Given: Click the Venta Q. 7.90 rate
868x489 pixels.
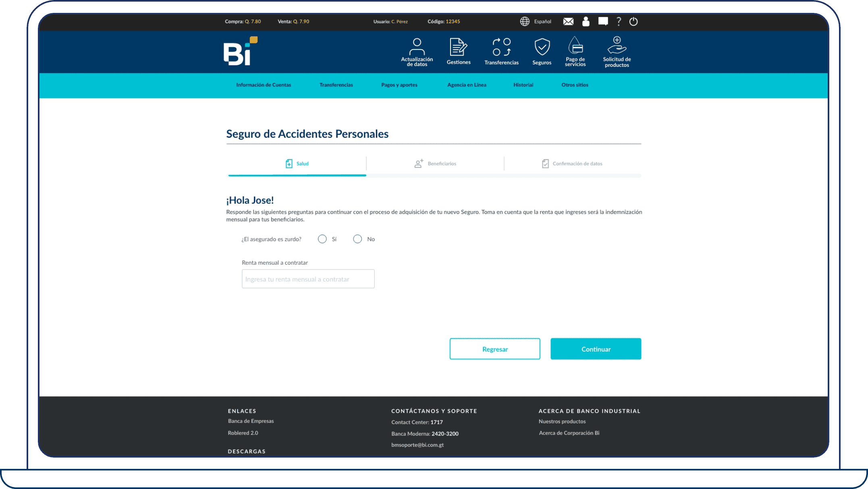Looking at the screenshot, I should [x=293, y=21].
